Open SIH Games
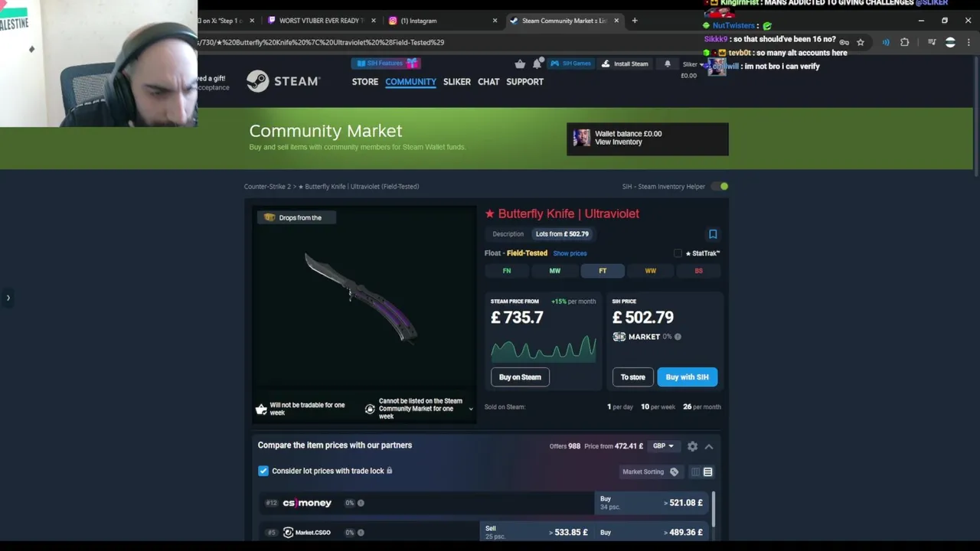The width and height of the screenshot is (980, 551). point(570,64)
